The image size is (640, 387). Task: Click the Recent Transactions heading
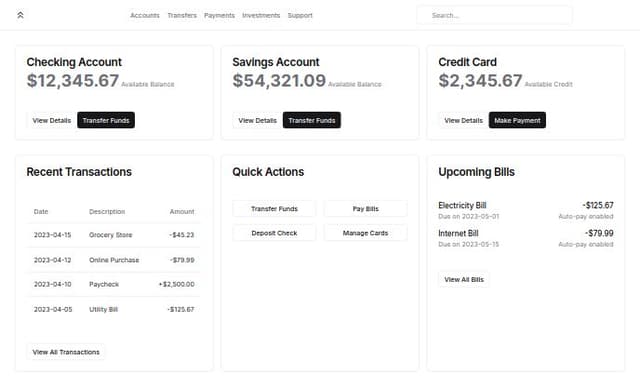79,172
